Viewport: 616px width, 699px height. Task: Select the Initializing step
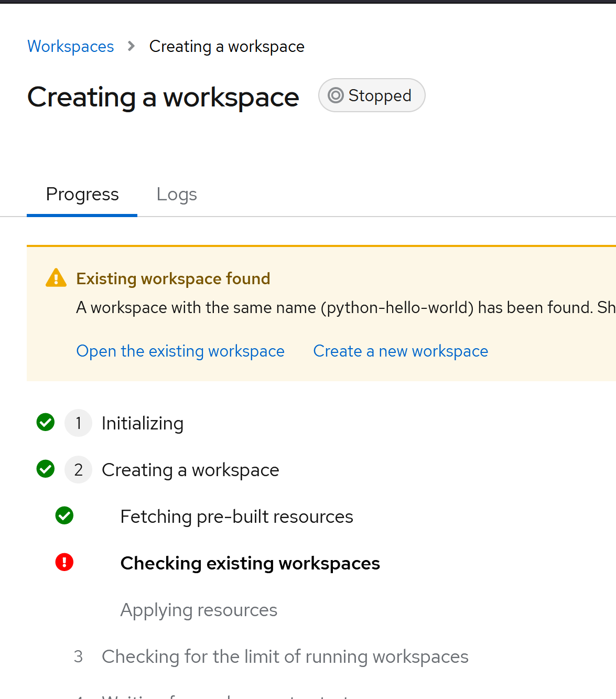point(143,423)
